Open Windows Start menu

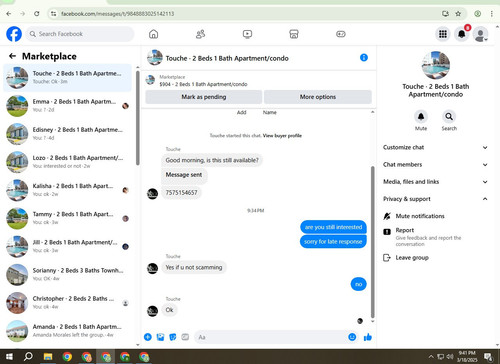[x=9, y=357]
